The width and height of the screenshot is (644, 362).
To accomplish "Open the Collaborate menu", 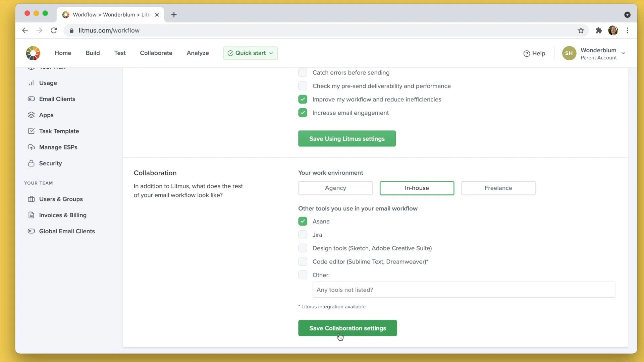I will point(156,53).
